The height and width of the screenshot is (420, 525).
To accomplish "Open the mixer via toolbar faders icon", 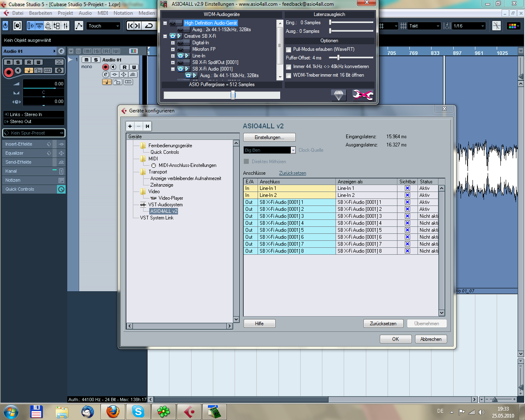I will [66, 26].
